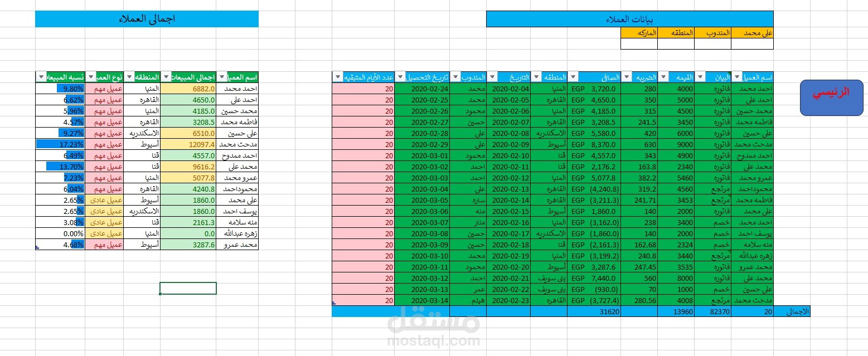Open المنطقه filter in the green-header totals table

coord(129,77)
